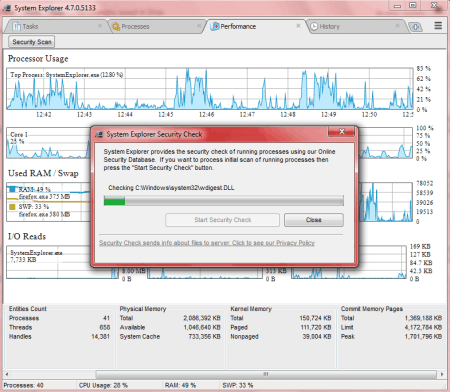The height and width of the screenshot is (392, 450).
Task: Close the Security Check dialog with X
Action: pyautogui.click(x=341, y=131)
